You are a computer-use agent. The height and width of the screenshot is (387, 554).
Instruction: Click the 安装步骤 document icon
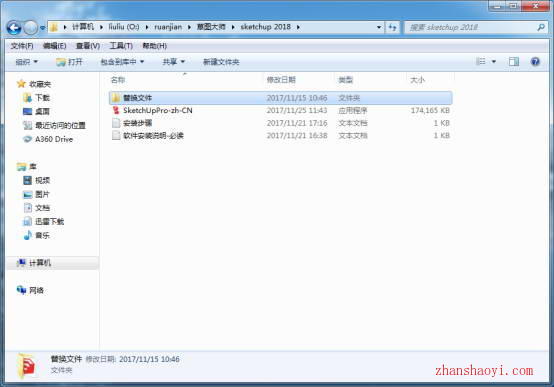point(116,123)
